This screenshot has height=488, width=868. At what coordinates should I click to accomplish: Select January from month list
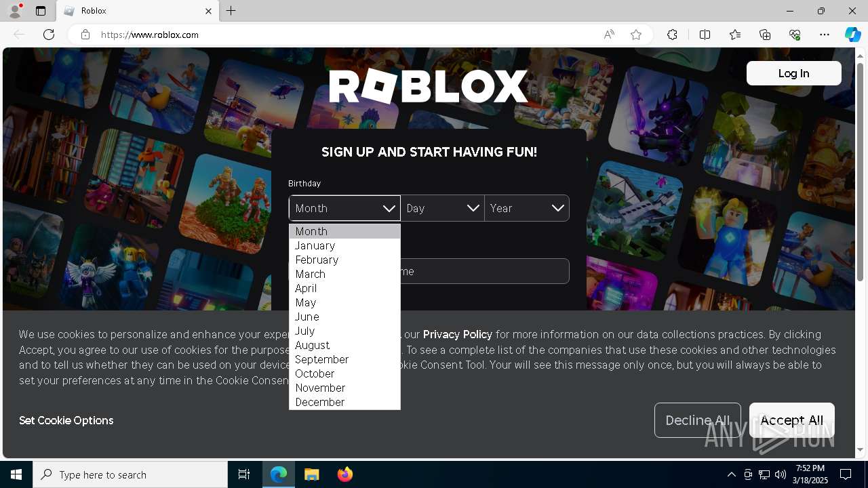344,245
